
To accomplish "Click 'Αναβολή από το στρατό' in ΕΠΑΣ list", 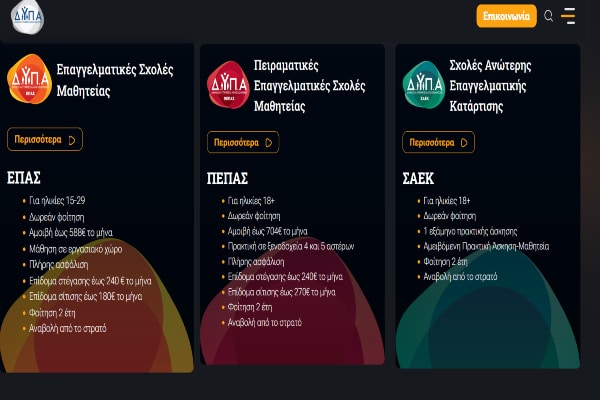I will click(68, 328).
